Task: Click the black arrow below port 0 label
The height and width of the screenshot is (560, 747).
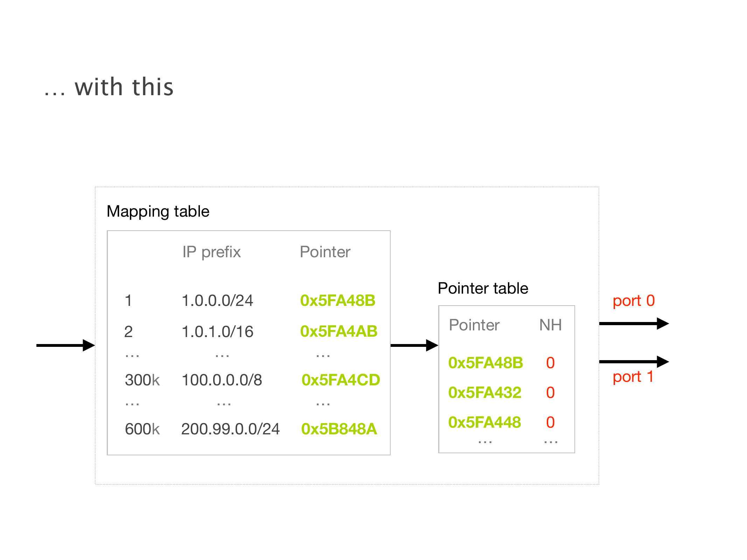Action: click(x=634, y=323)
